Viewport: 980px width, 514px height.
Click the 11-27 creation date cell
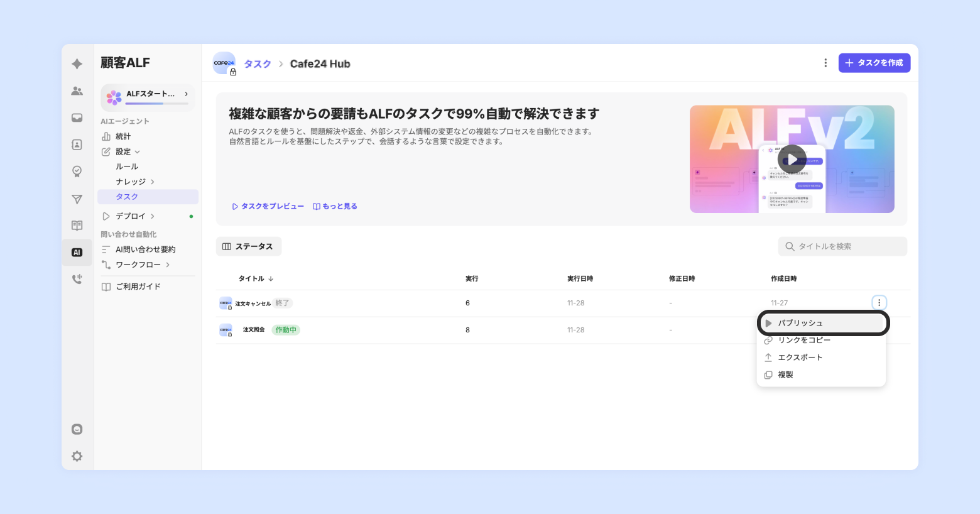779,303
